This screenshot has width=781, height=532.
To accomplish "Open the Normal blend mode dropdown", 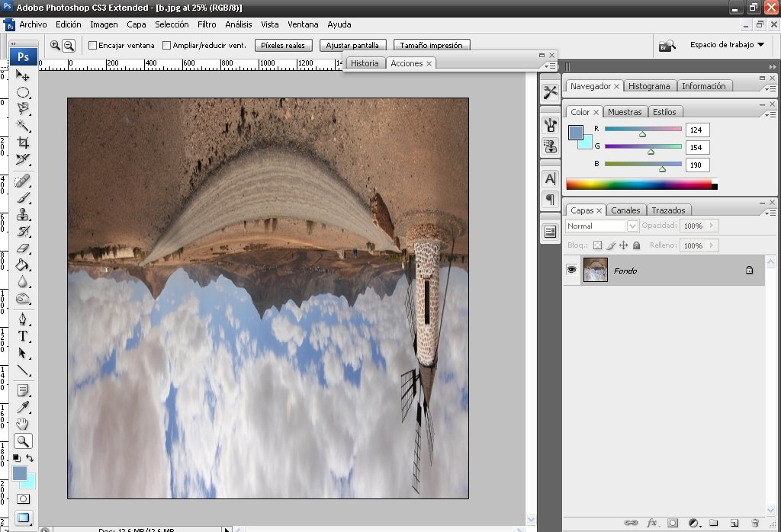I will pyautogui.click(x=632, y=226).
